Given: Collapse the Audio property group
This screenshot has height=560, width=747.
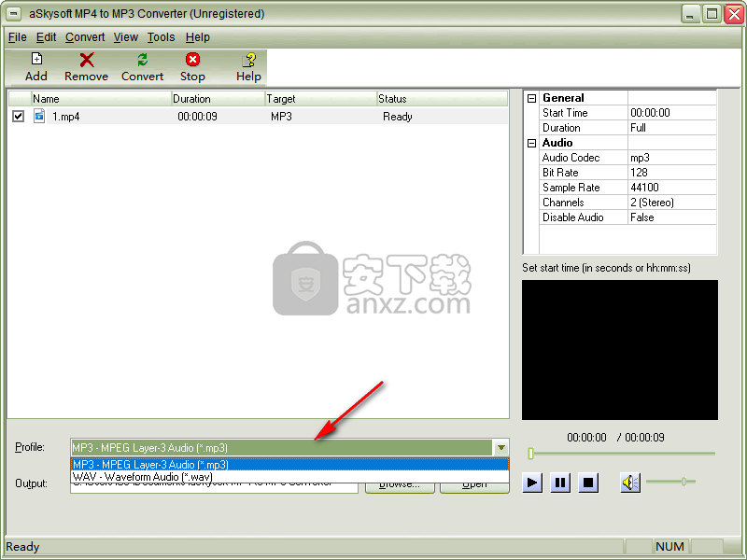Looking at the screenshot, I should click(x=531, y=143).
